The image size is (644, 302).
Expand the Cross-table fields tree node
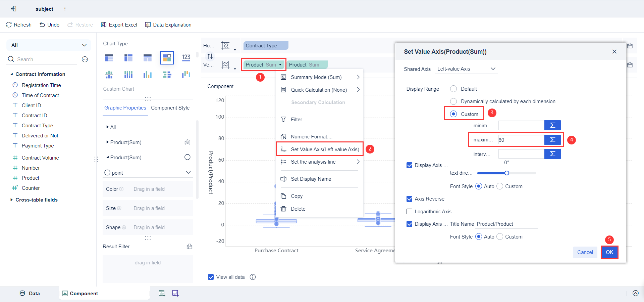click(12, 200)
